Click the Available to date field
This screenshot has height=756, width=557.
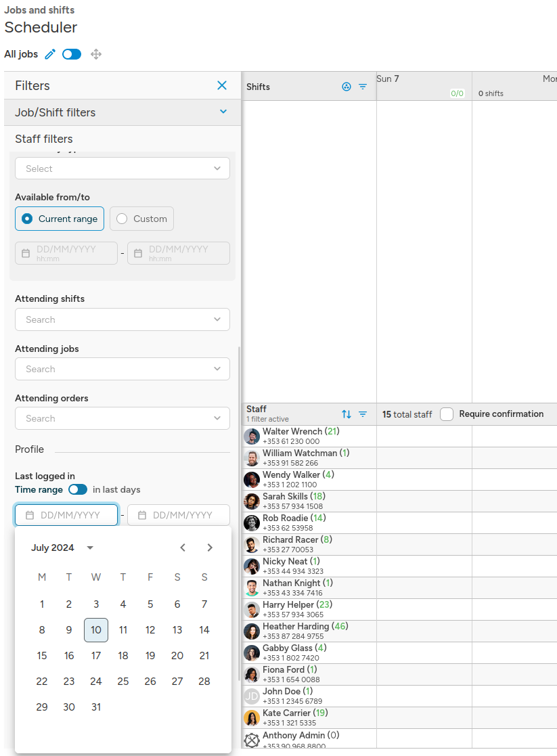point(179,253)
